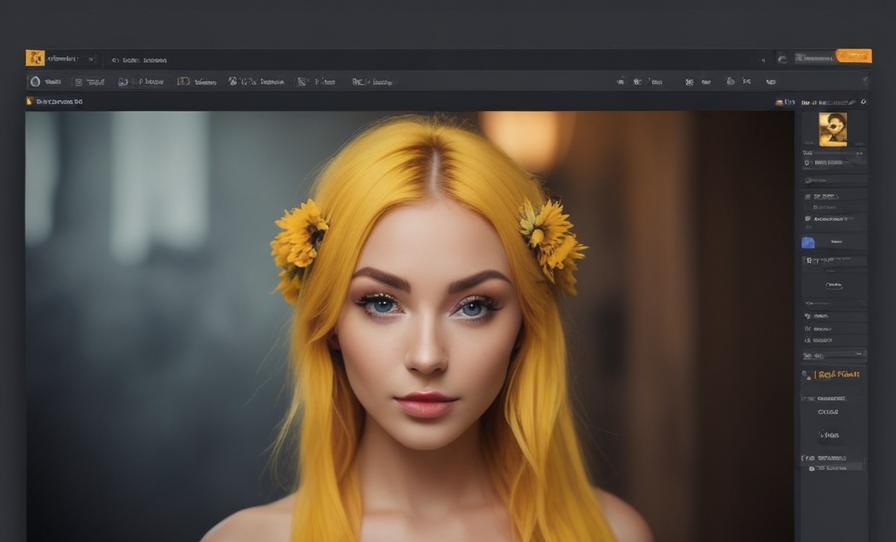Click the orange highlighted text in side panel
Screen dimensions: 896x542
pyautogui.click(x=837, y=374)
